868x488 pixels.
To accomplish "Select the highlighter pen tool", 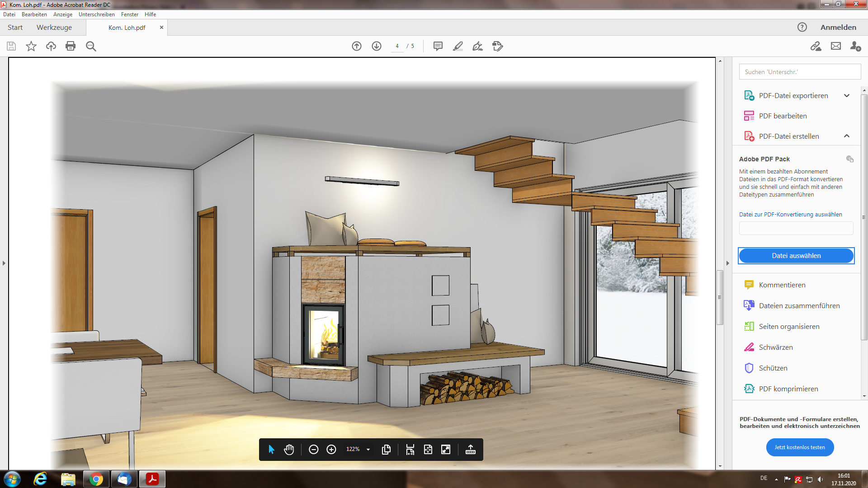I will point(458,46).
